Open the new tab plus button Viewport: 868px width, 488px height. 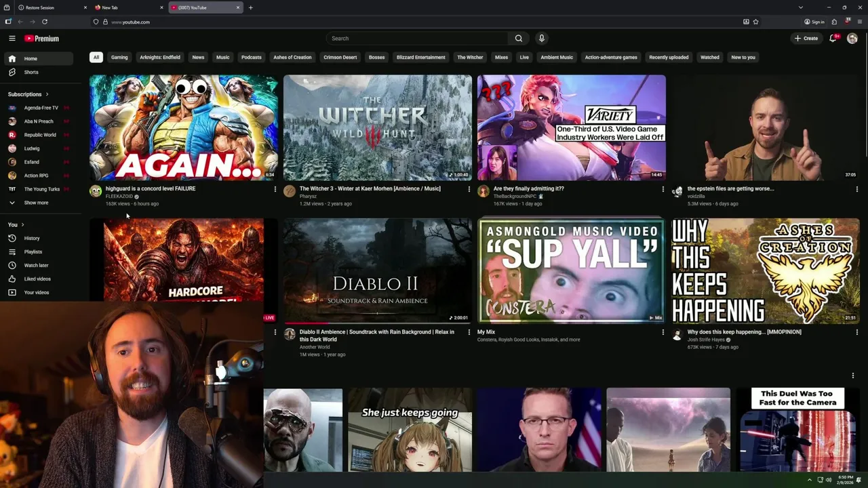click(250, 7)
